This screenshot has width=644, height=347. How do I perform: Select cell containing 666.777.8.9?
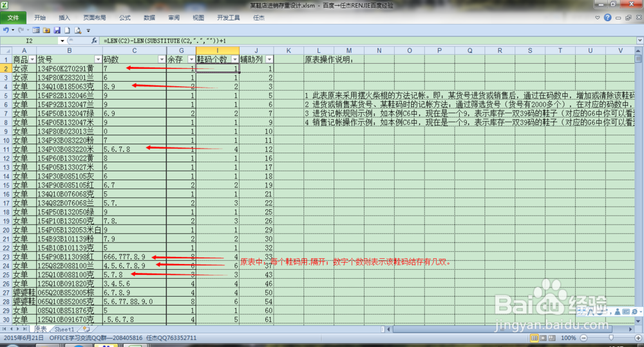(135, 257)
